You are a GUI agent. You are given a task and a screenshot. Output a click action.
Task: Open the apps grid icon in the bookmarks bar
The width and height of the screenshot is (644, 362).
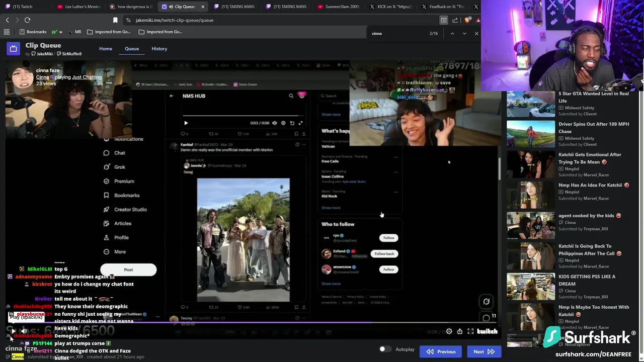pyautogui.click(x=7, y=32)
